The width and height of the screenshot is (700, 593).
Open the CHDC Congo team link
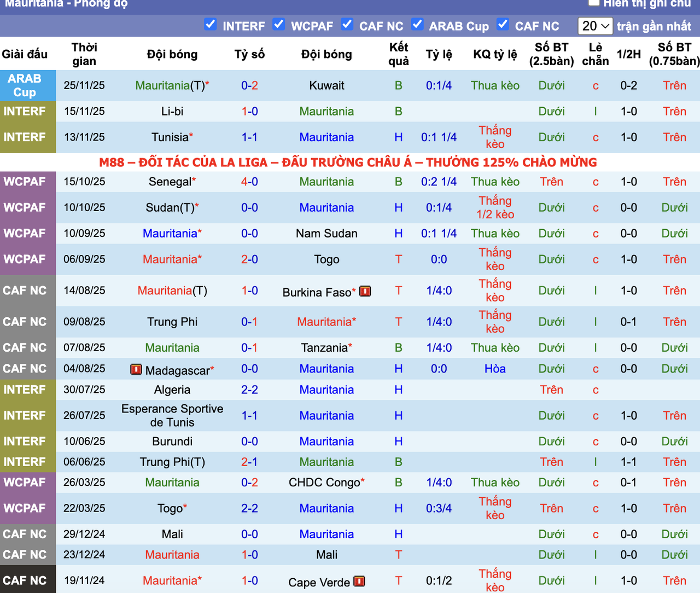324,482
